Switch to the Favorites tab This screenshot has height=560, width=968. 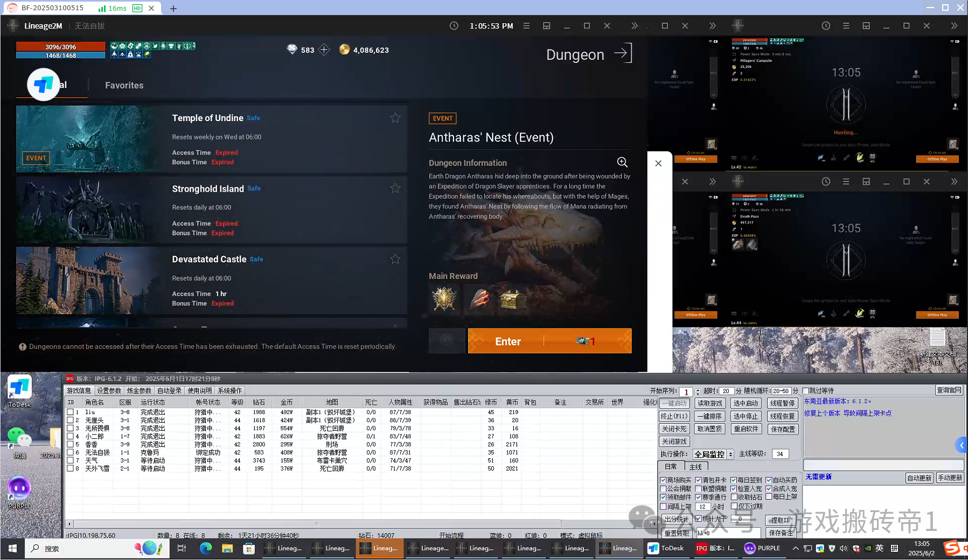coord(124,86)
